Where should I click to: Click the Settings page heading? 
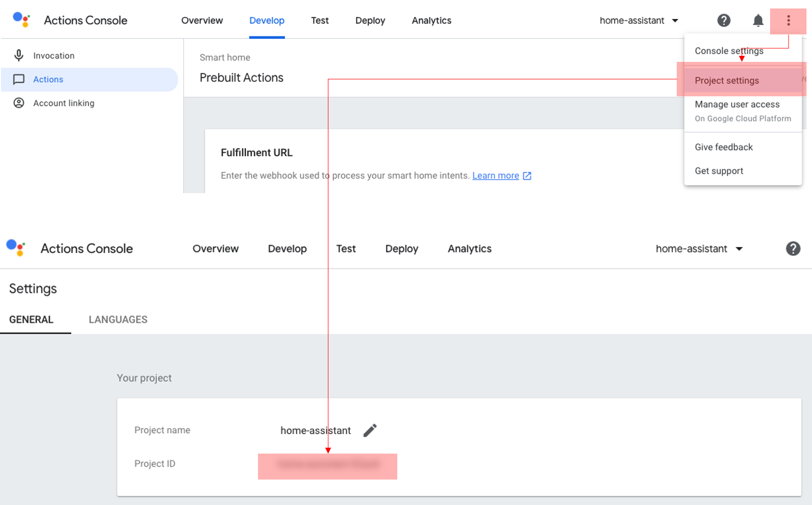coord(33,288)
